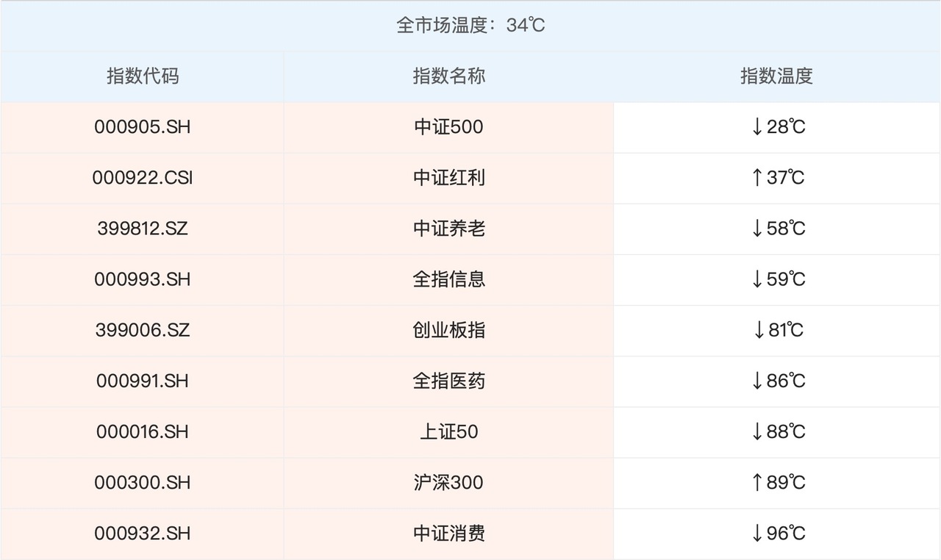Click the 全指信息 index name

(x=448, y=279)
